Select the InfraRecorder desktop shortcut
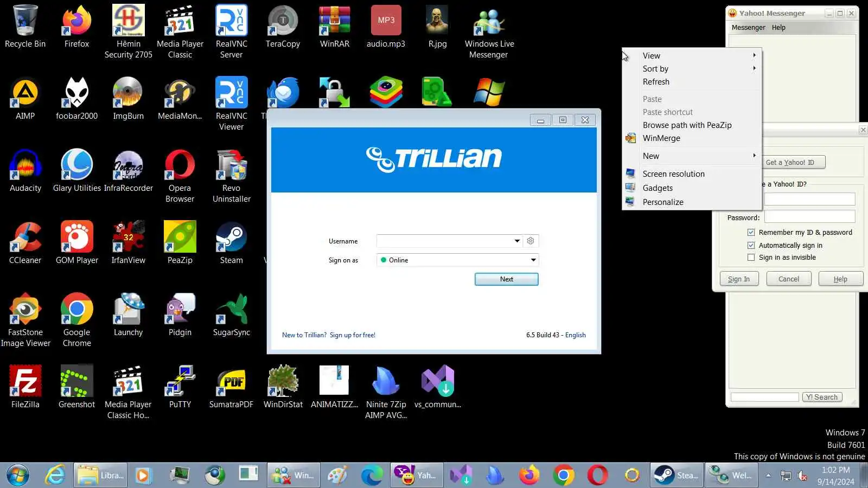The width and height of the screenshot is (868, 488). 129,171
